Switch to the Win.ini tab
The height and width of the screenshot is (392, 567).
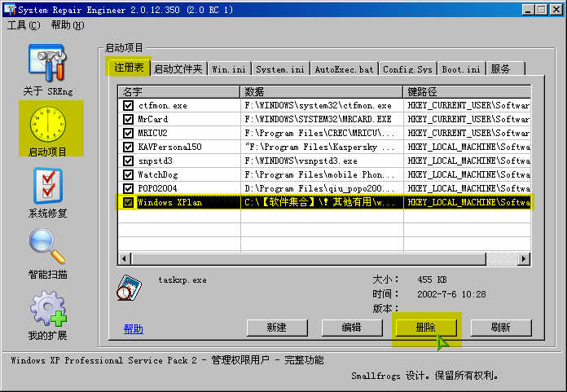pyautogui.click(x=229, y=69)
